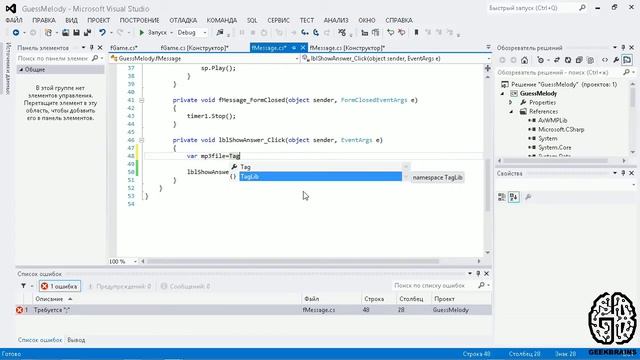The image size is (640, 360).
Task: Toggle Preview Selected Items in Solution Explorer
Action: (x=627, y=60)
